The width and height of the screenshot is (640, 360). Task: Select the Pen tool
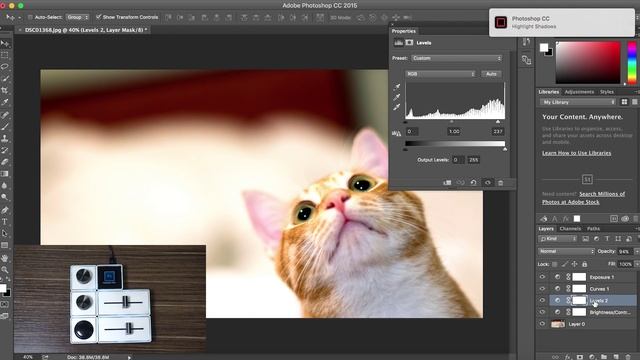point(5,210)
